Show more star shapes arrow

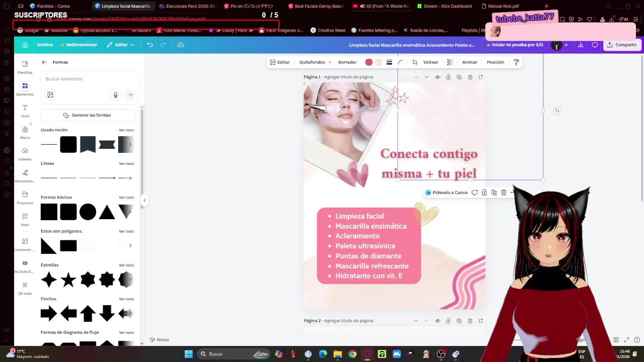point(130,280)
